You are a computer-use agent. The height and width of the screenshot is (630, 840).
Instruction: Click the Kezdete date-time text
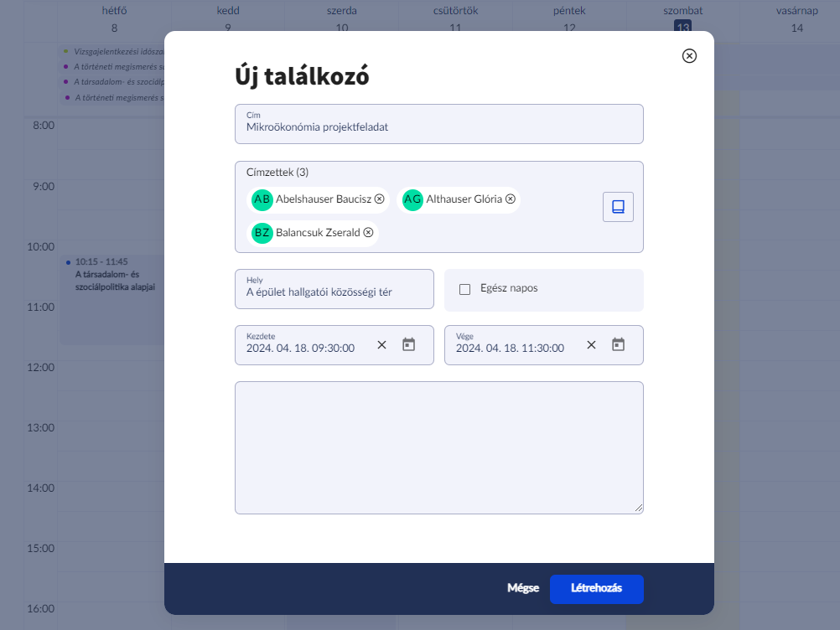point(300,348)
